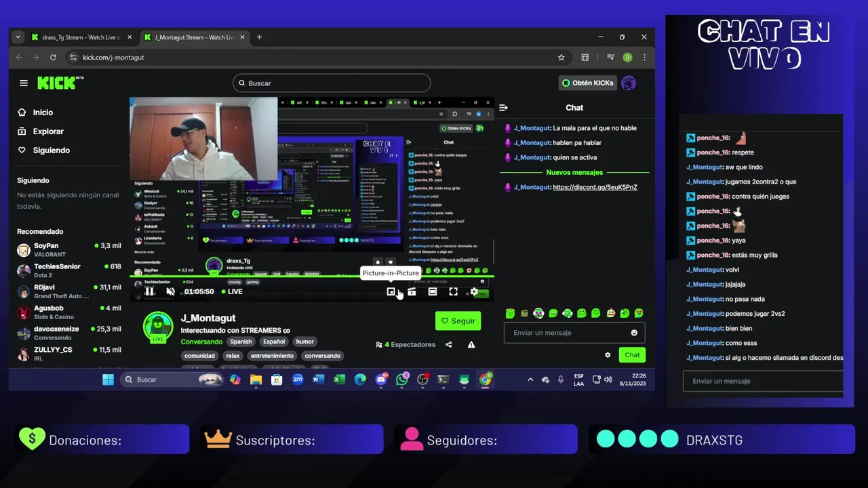868x488 pixels.
Task: Reload the Kick page
Action: tap(53, 58)
